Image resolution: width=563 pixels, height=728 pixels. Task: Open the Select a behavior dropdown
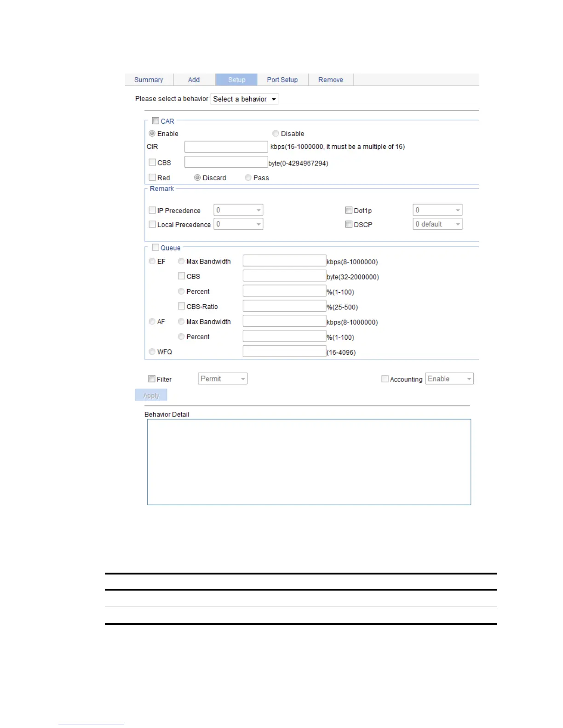[244, 99]
